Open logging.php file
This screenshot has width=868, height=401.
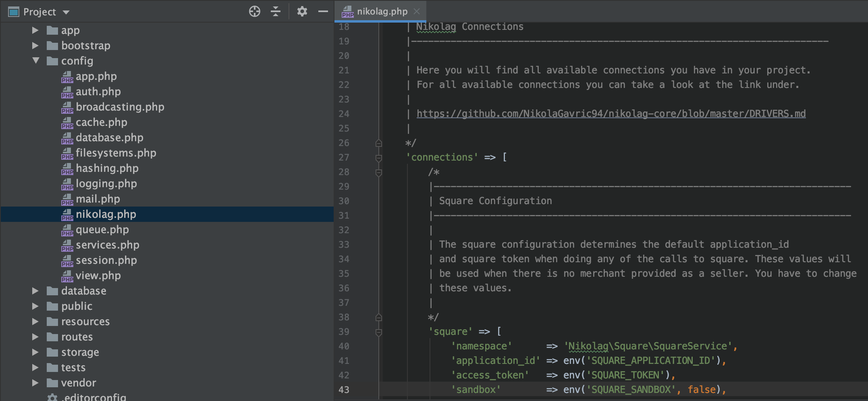pos(106,184)
